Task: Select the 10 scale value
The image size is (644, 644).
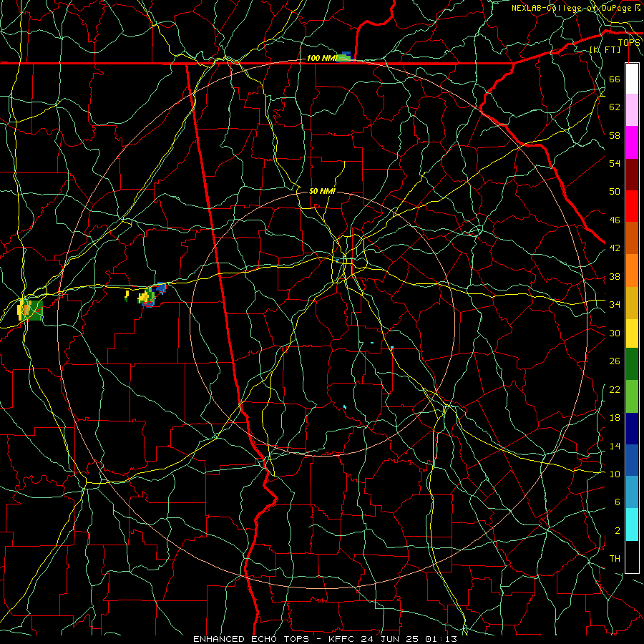Action: coord(615,474)
